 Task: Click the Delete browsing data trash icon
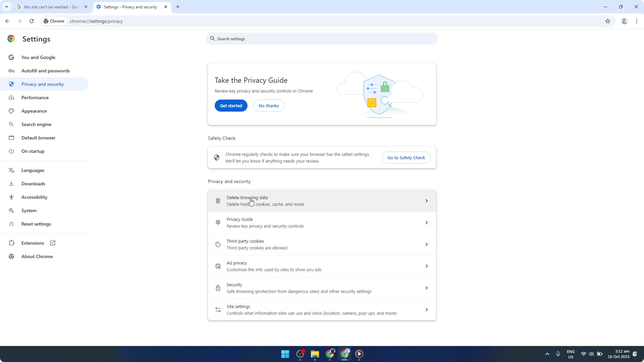click(x=218, y=201)
